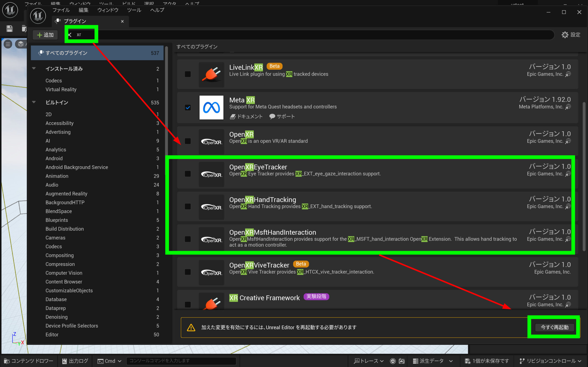Clear the plugin search with X icon

(70, 35)
